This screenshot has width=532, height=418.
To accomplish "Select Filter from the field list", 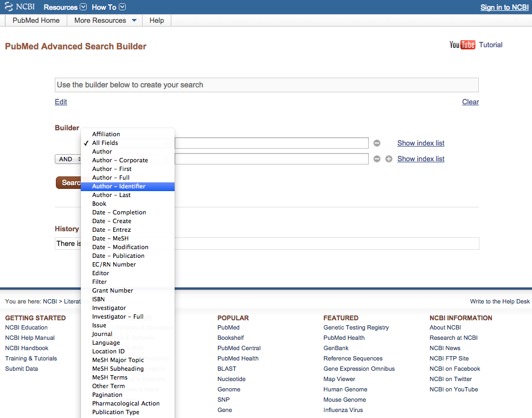I will tap(127, 282).
